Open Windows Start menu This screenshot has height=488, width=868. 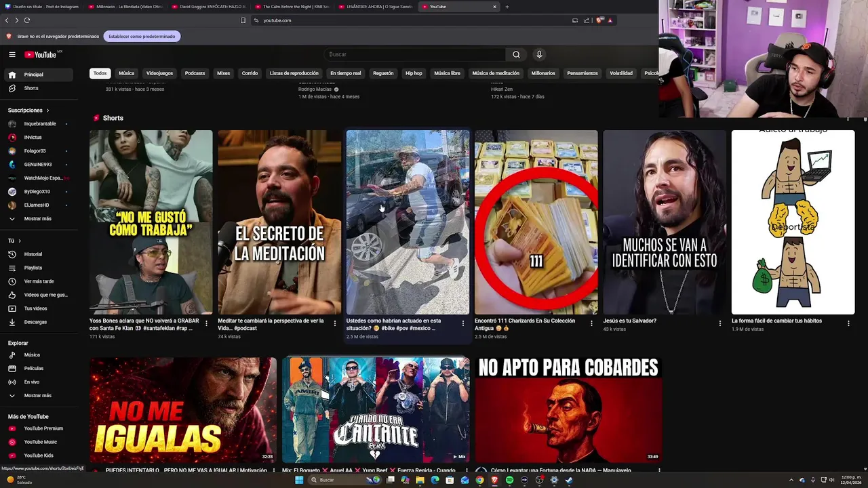(x=299, y=480)
